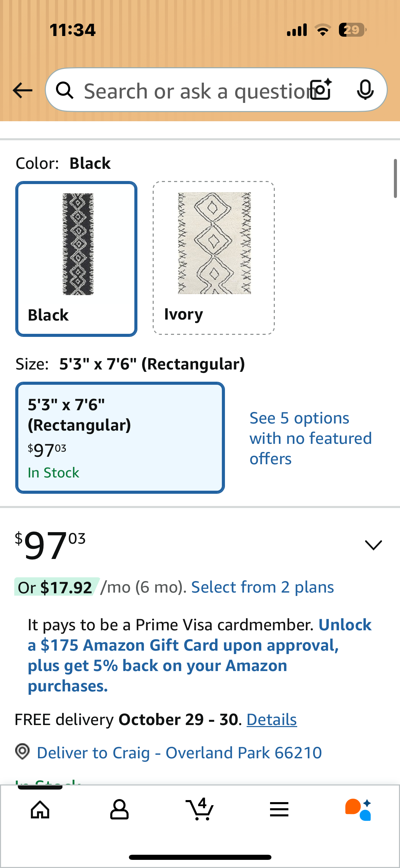Tap the delivery location pin icon
This screenshot has height=868, width=400.
(22, 752)
